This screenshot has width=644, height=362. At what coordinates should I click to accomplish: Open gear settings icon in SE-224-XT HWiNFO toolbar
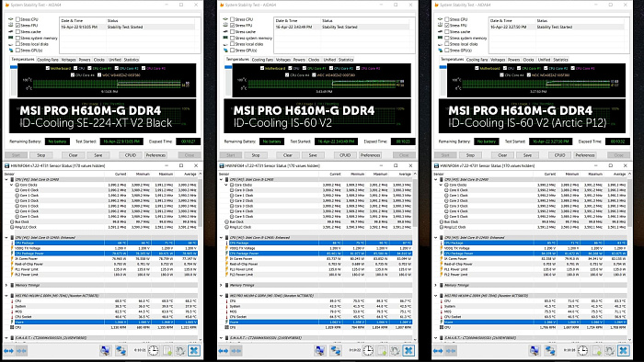tap(180, 351)
